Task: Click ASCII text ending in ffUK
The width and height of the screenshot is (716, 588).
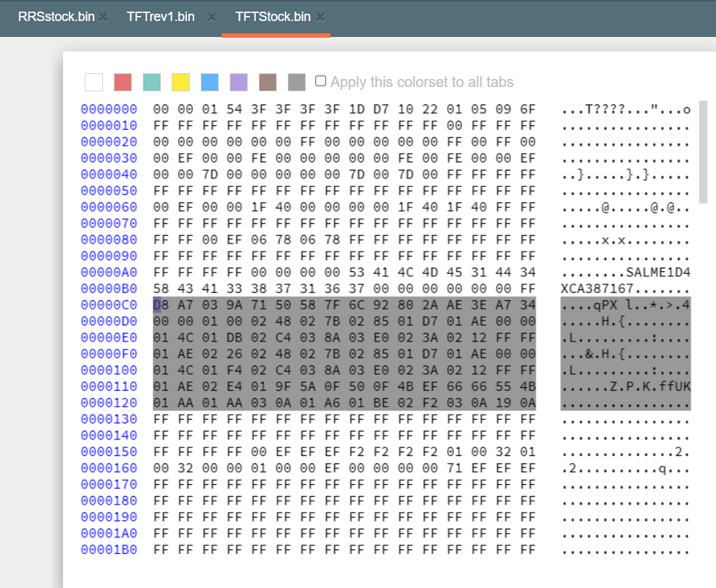Action: pyautogui.click(x=626, y=386)
